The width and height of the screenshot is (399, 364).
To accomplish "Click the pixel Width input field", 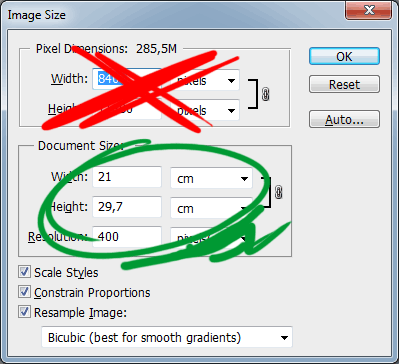I will click(127, 79).
